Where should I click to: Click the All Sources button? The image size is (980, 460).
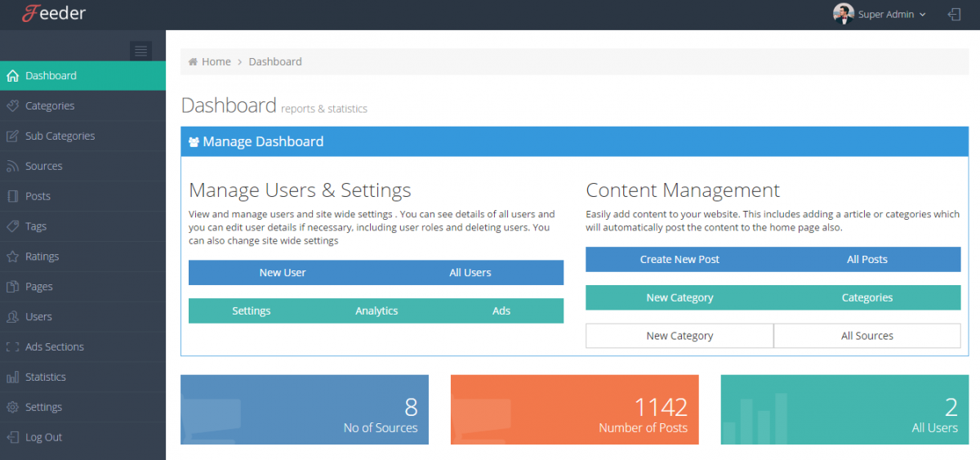pyautogui.click(x=866, y=336)
